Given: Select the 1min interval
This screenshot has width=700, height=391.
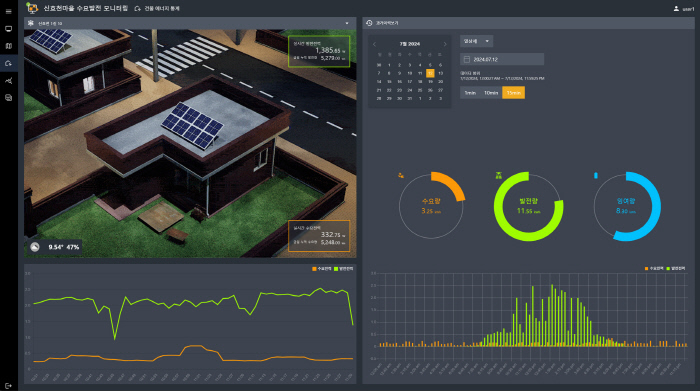Looking at the screenshot, I should (470, 93).
